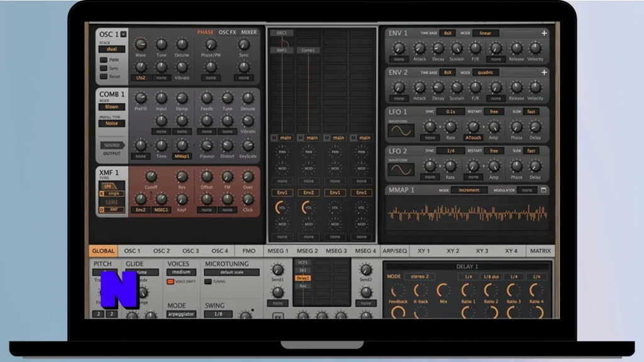Click the plus icon in ENV 1
The height and width of the screenshot is (362, 644).
click(544, 33)
